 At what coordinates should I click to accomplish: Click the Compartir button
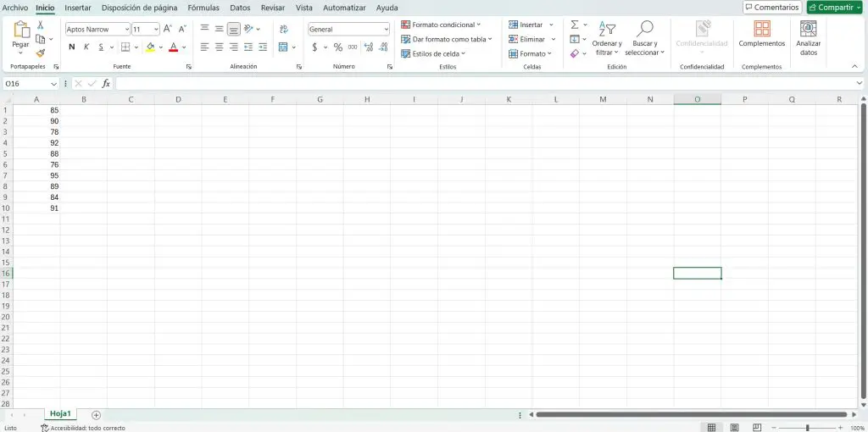[834, 7]
